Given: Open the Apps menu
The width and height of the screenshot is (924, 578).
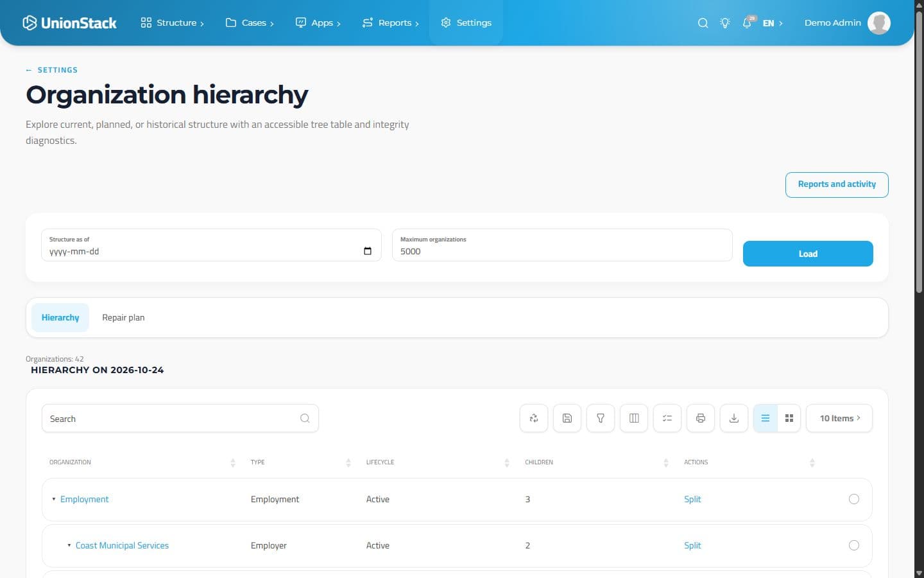Looking at the screenshot, I should point(318,23).
